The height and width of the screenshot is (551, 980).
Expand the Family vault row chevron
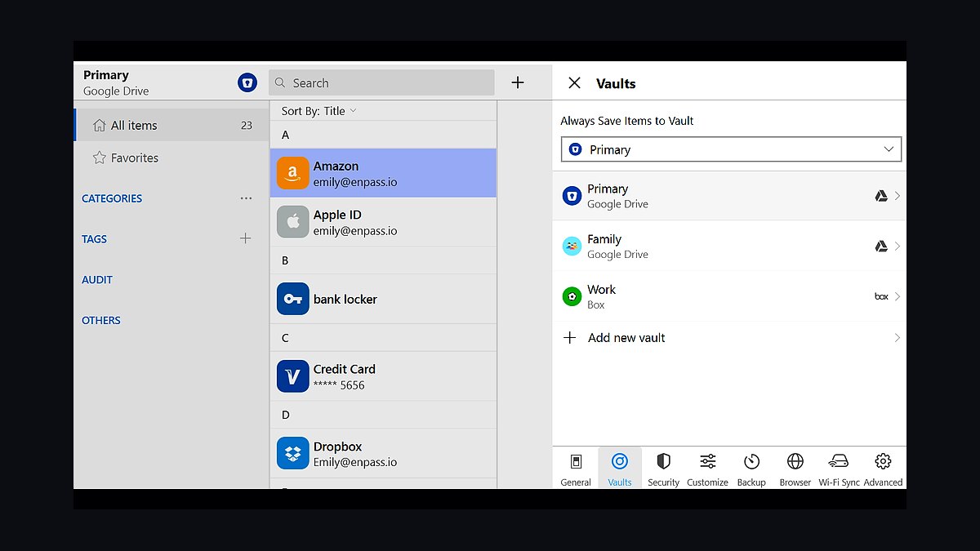pos(898,246)
